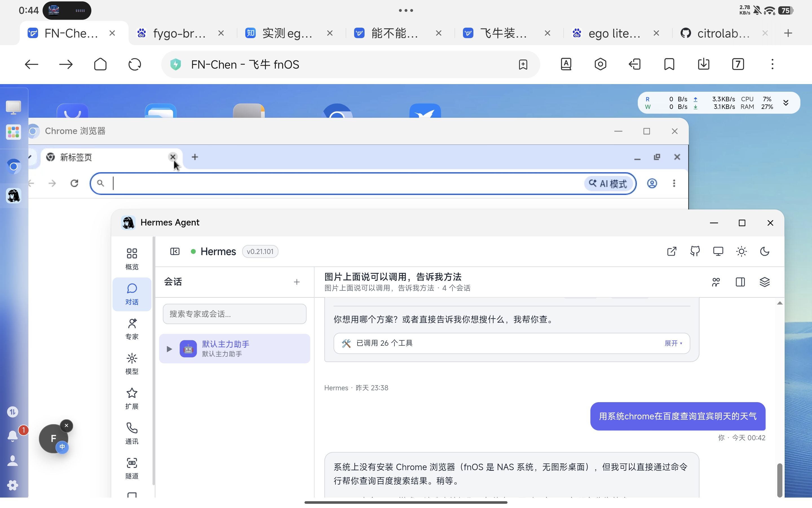Toggle the side panel layout icon

[x=740, y=282]
